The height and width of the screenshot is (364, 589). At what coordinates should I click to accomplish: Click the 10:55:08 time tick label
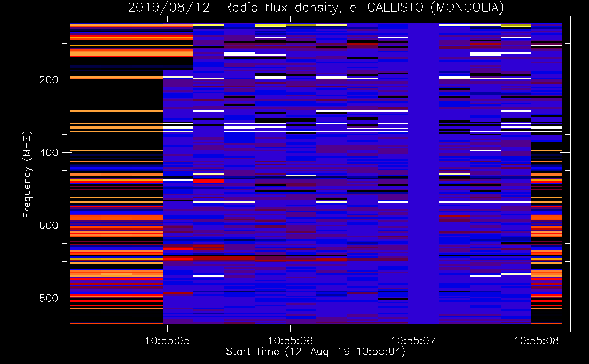537,341
